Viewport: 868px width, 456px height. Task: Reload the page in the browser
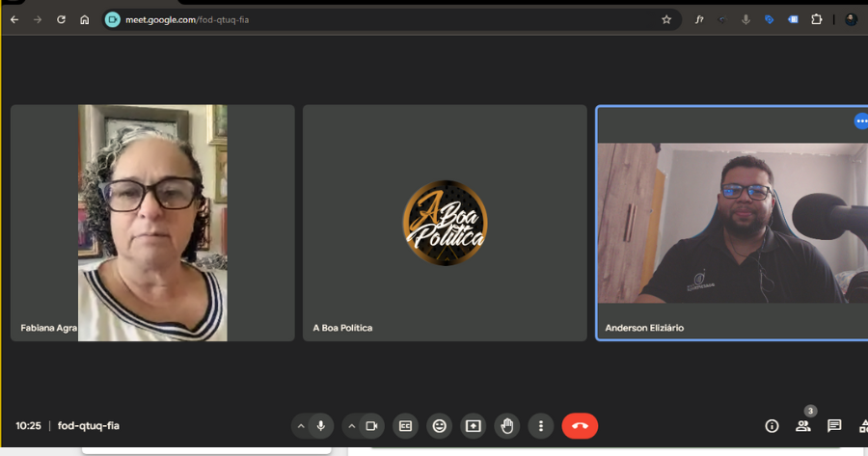click(62, 19)
